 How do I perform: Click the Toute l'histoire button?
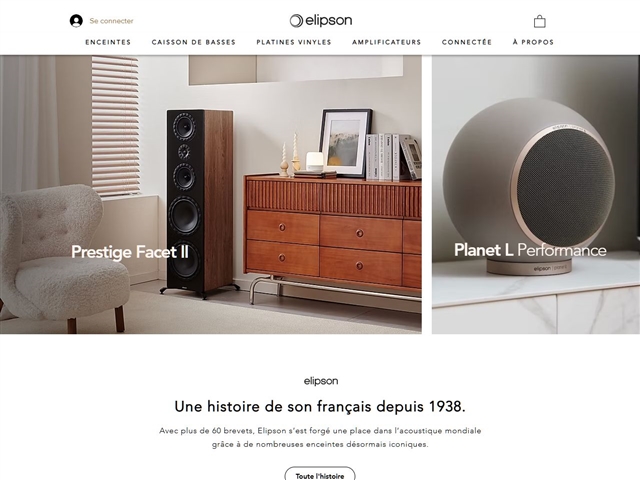tap(320, 476)
